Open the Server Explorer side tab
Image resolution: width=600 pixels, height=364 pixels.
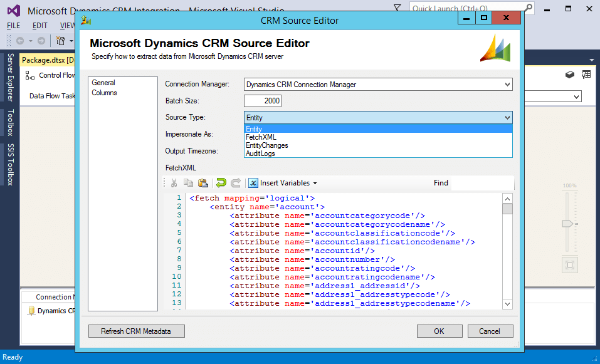[x=10, y=77]
